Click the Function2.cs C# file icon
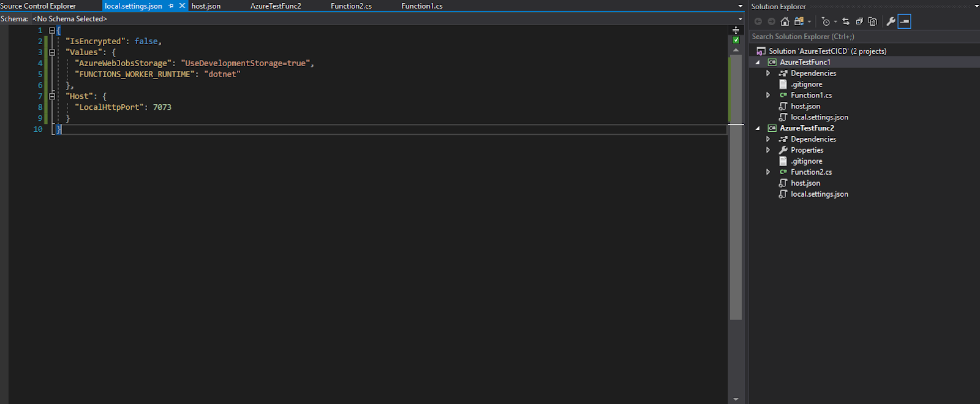Image resolution: width=980 pixels, height=404 pixels. point(783,172)
